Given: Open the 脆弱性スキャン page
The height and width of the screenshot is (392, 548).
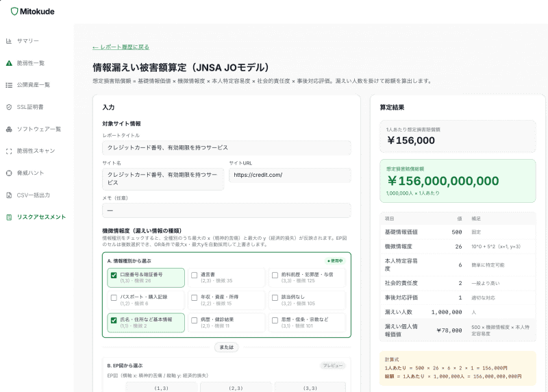Looking at the screenshot, I should pos(35,151).
